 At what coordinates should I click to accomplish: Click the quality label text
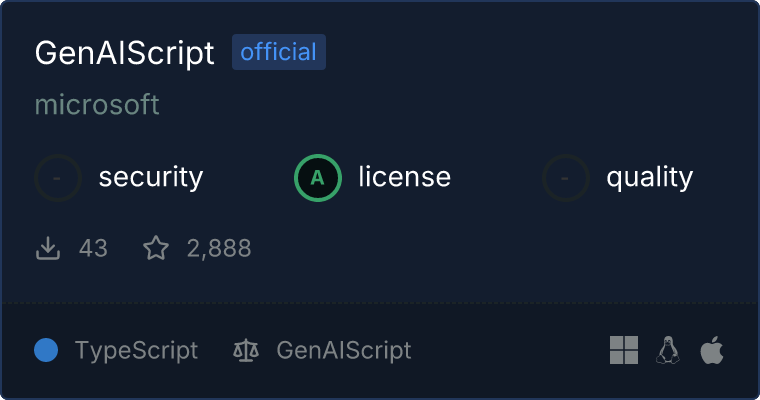coord(650,178)
